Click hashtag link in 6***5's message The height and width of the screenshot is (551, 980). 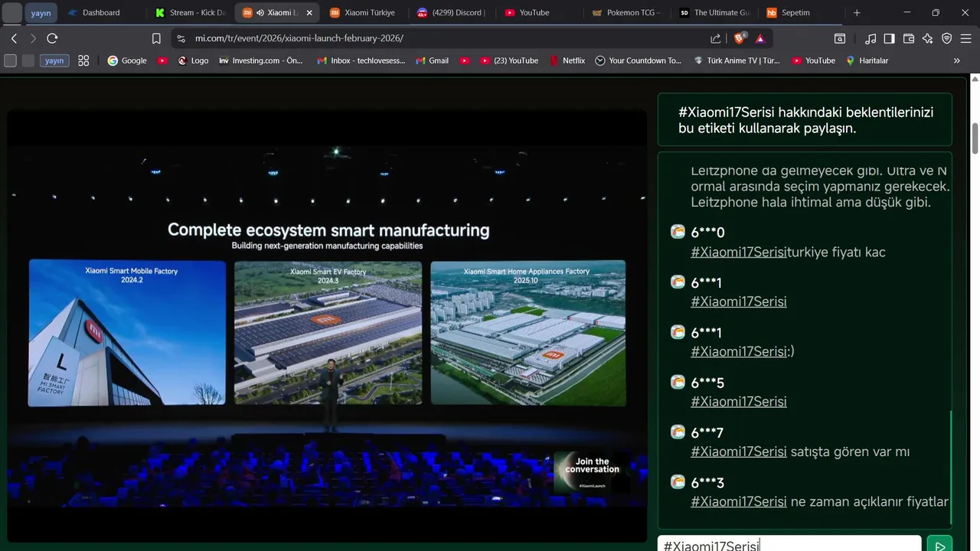[739, 402]
